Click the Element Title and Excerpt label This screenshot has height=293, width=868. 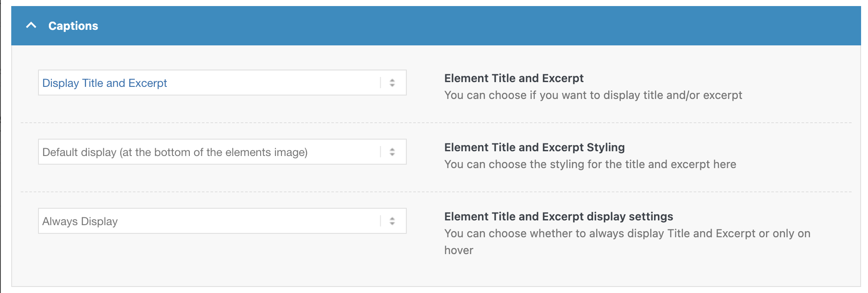tap(514, 78)
